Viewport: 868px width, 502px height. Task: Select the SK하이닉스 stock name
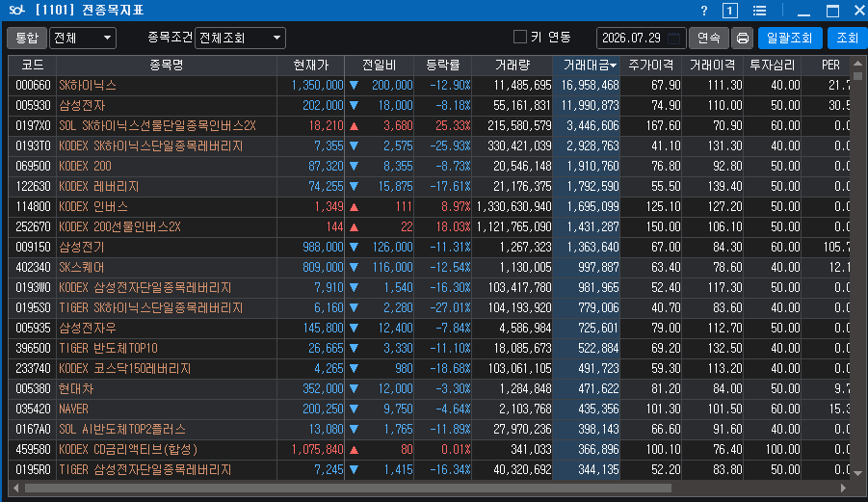pos(88,86)
